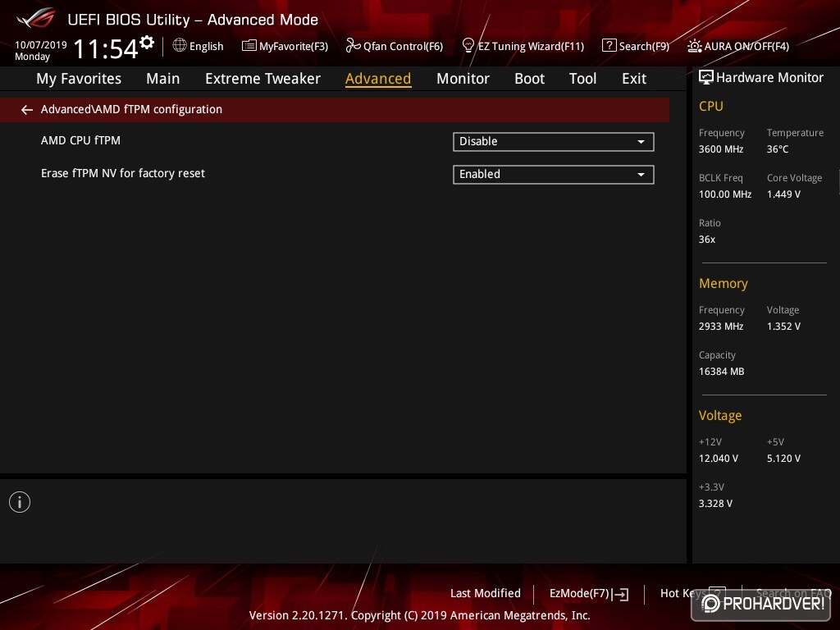
Task: Click +12V value 12.040 V
Action: [719, 459]
